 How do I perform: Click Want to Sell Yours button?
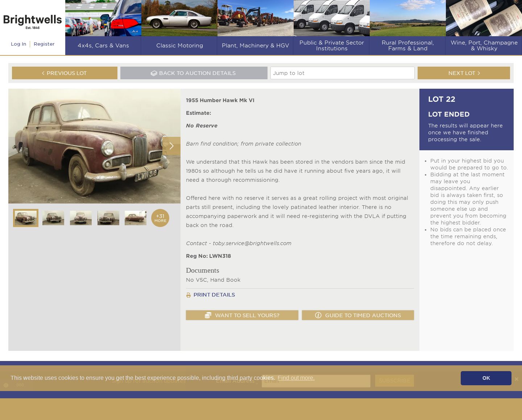pyautogui.click(x=242, y=315)
